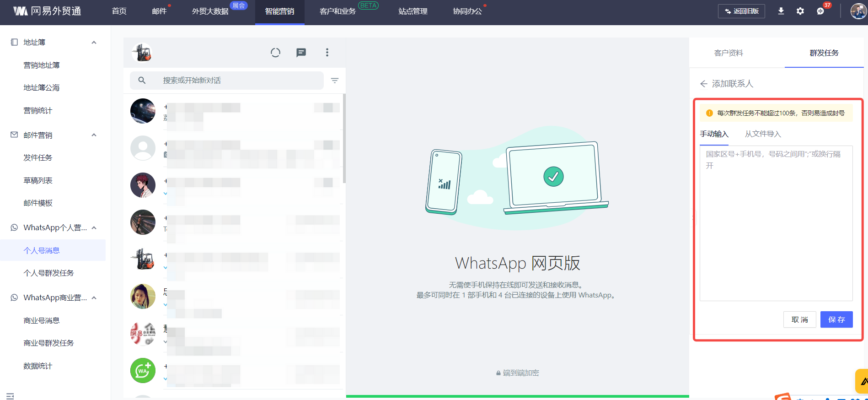868x400 pixels.
Task: Open the 协同办公 top navigation item
Action: tap(467, 11)
